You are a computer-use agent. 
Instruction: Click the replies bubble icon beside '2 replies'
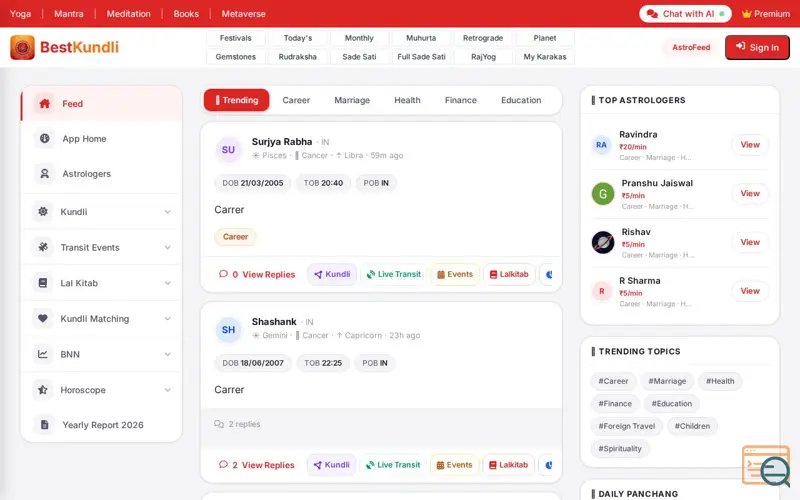pos(219,424)
